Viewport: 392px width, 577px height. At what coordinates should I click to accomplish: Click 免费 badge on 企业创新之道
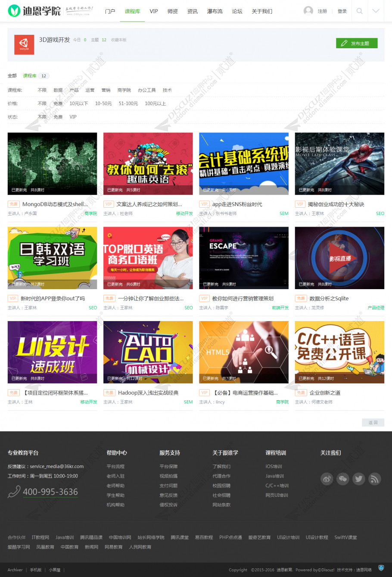pyautogui.click(x=301, y=393)
